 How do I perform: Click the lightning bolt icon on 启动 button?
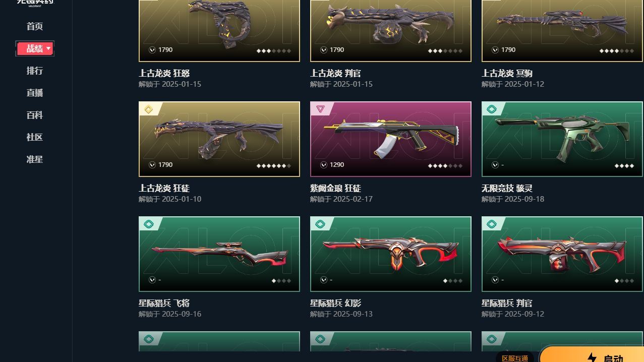(x=592, y=358)
